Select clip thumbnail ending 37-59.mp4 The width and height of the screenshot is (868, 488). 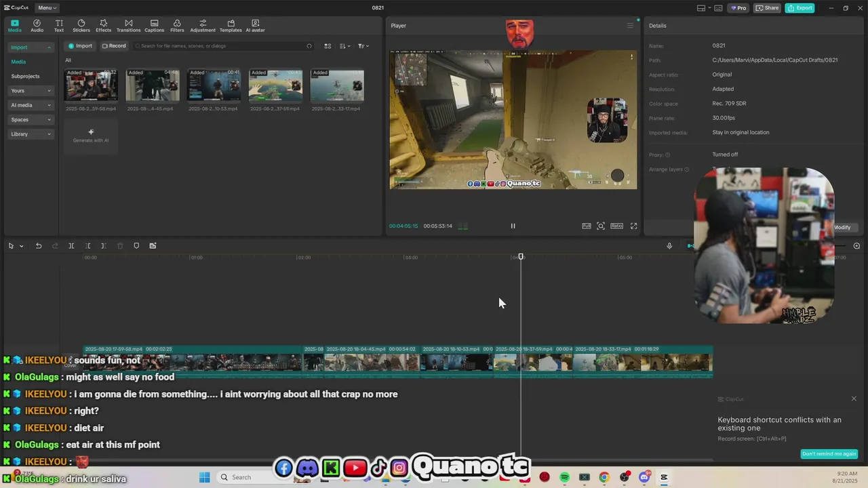click(x=275, y=85)
